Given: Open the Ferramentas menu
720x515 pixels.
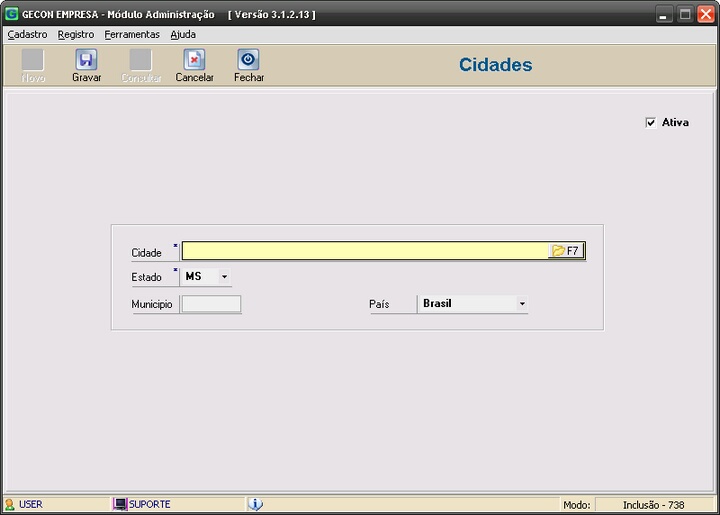Looking at the screenshot, I should click(132, 34).
